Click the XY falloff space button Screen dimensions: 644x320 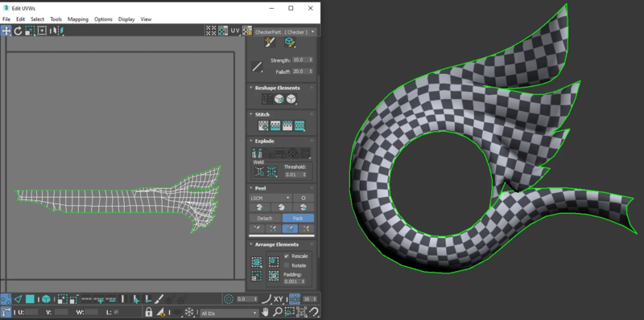pos(278,299)
